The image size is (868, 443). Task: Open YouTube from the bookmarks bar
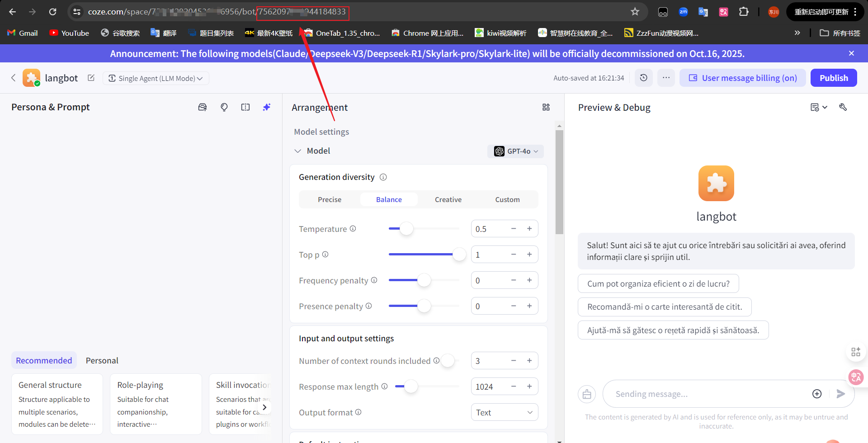pos(69,33)
